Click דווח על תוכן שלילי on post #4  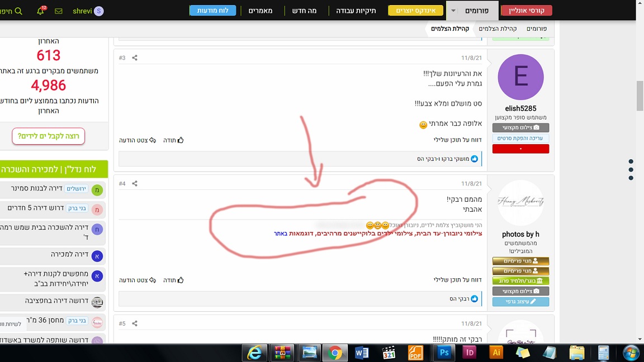click(x=457, y=280)
